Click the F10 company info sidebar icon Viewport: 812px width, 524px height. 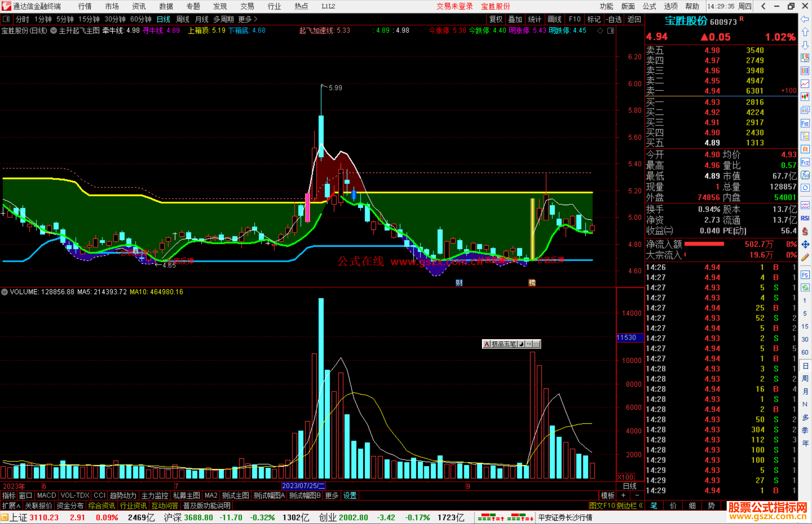point(805,123)
